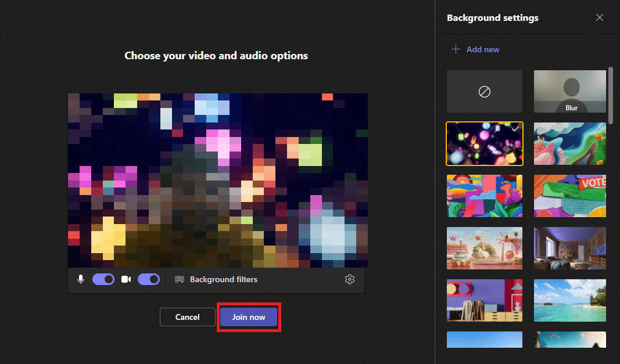Choose the wavy ocean coral background
Image resolution: width=620 pixels, height=364 pixels.
pyautogui.click(x=570, y=143)
